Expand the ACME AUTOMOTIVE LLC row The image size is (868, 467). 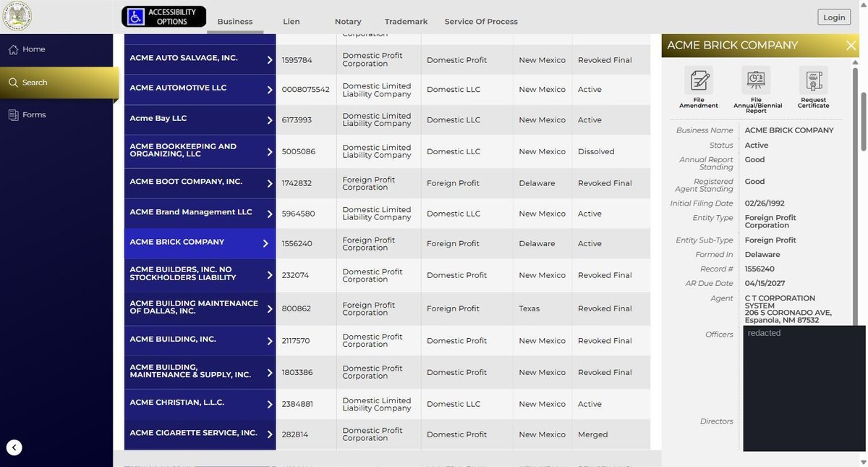point(269,90)
